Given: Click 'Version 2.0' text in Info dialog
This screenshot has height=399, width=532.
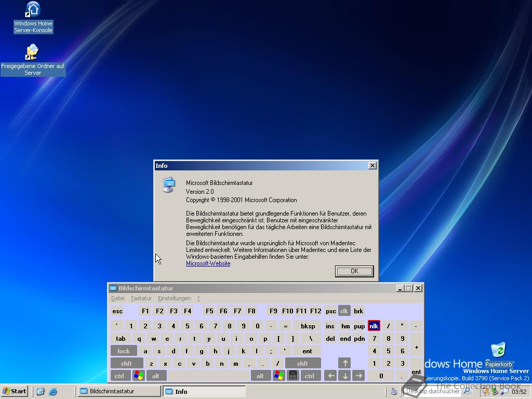Looking at the screenshot, I should (x=200, y=191).
